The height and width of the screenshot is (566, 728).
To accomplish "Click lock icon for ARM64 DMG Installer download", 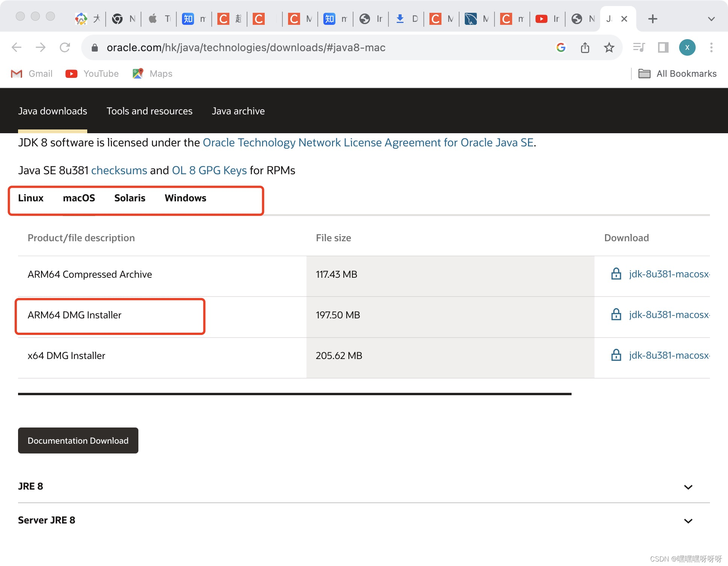I will (x=616, y=314).
